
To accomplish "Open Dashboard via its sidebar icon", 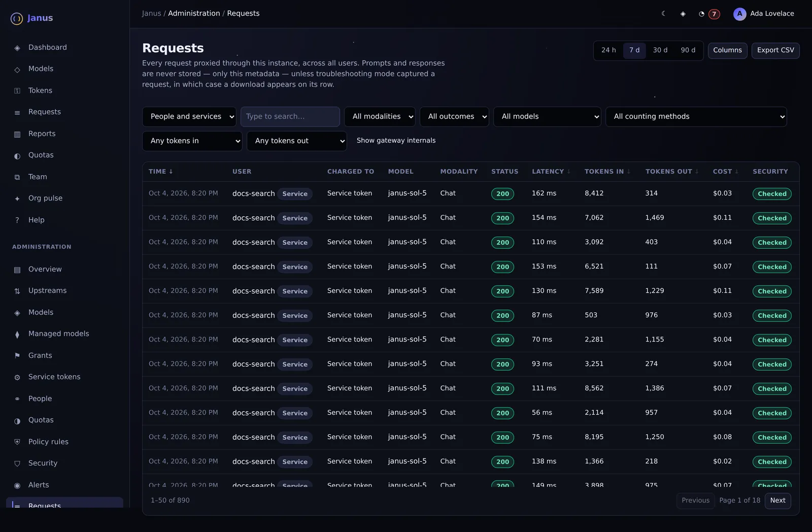I will pyautogui.click(x=17, y=48).
